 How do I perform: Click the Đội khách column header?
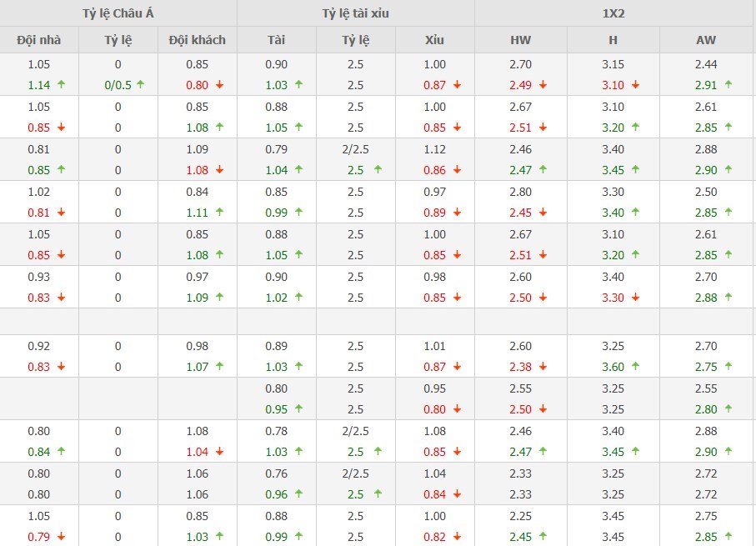pos(197,40)
